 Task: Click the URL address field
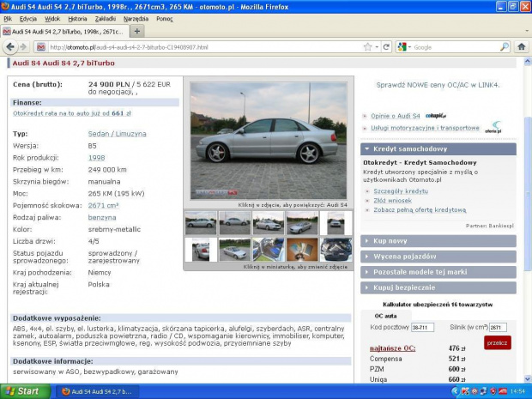(205, 47)
